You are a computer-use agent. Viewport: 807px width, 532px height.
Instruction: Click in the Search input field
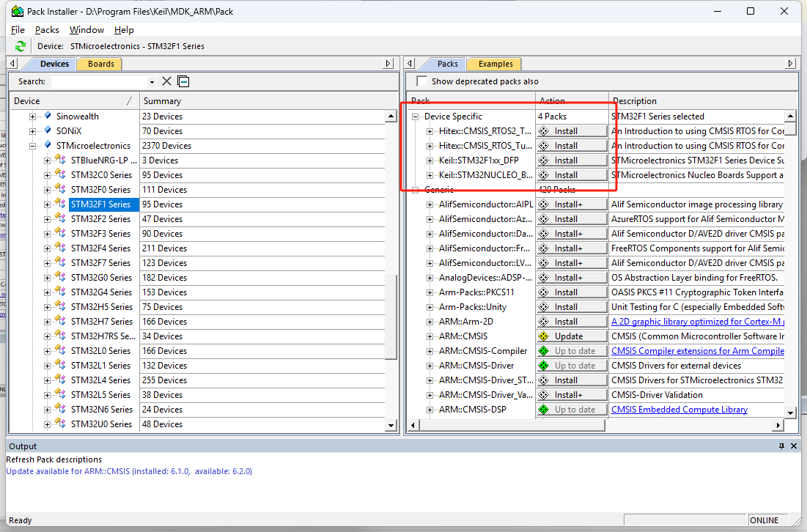[100, 82]
